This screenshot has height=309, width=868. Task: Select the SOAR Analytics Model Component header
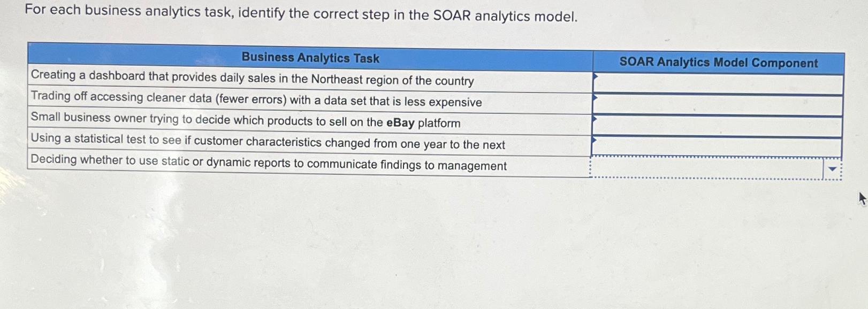(x=719, y=62)
